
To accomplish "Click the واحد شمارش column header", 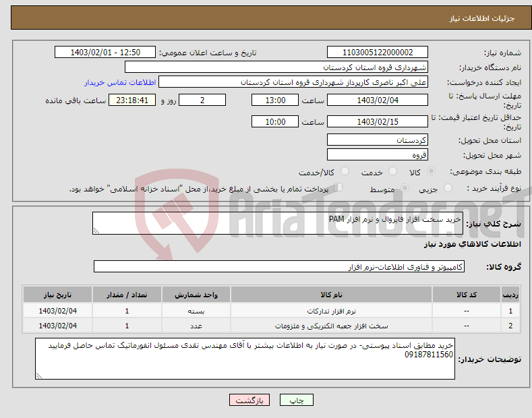I will pyautogui.click(x=196, y=295).
